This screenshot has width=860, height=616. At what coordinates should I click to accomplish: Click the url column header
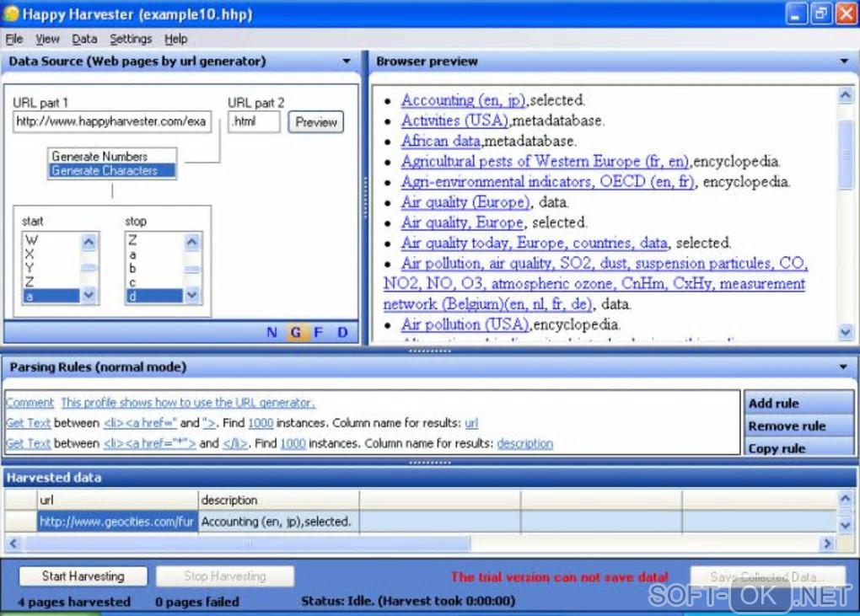coord(117,500)
